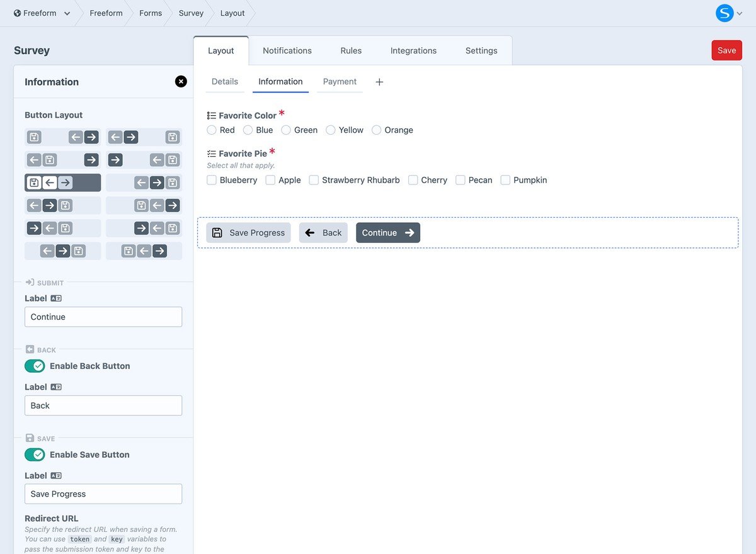756x554 pixels.
Task: Click the Favorite Color radio field icon
Action: pyautogui.click(x=212, y=116)
